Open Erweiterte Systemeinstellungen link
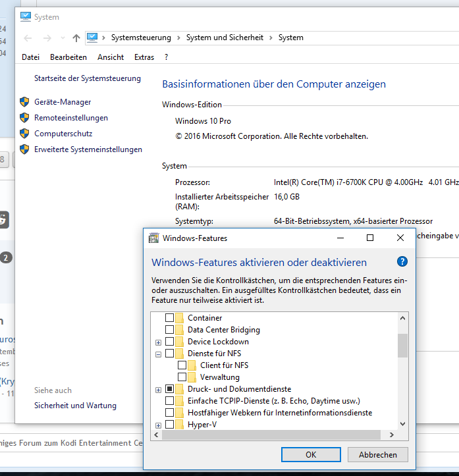Screen dimensions: 459x476 point(88,149)
